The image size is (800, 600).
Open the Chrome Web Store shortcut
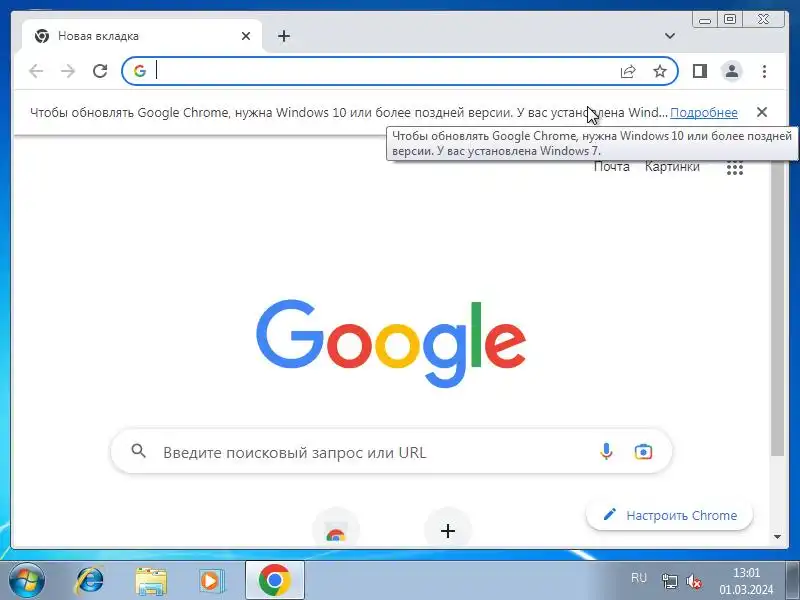pyautogui.click(x=336, y=531)
